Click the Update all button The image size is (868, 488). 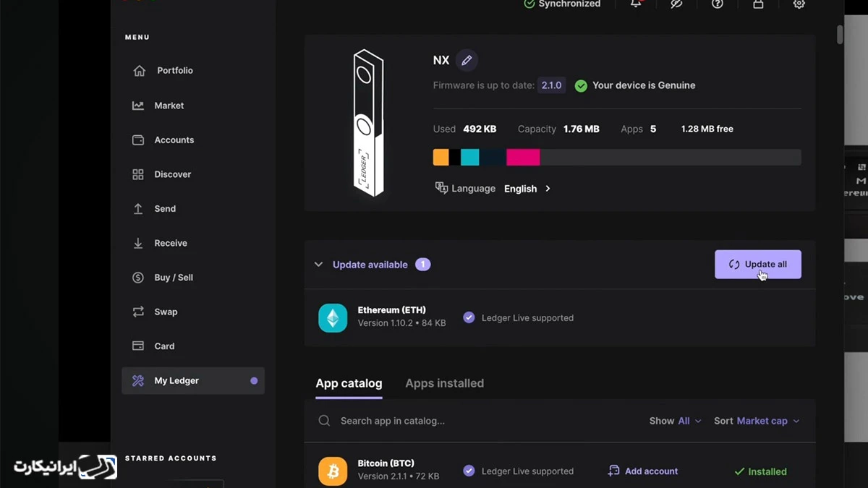758,265
